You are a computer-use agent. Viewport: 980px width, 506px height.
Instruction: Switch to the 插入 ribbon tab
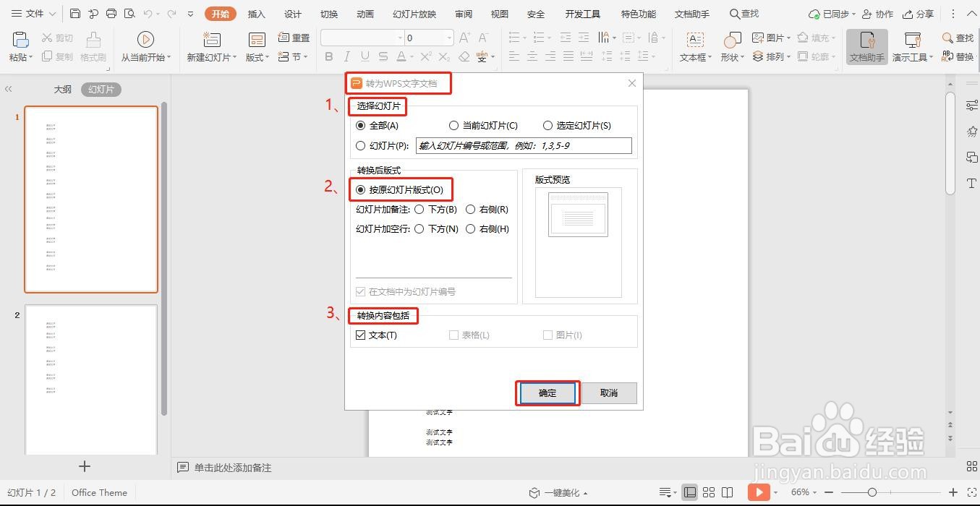pyautogui.click(x=256, y=13)
